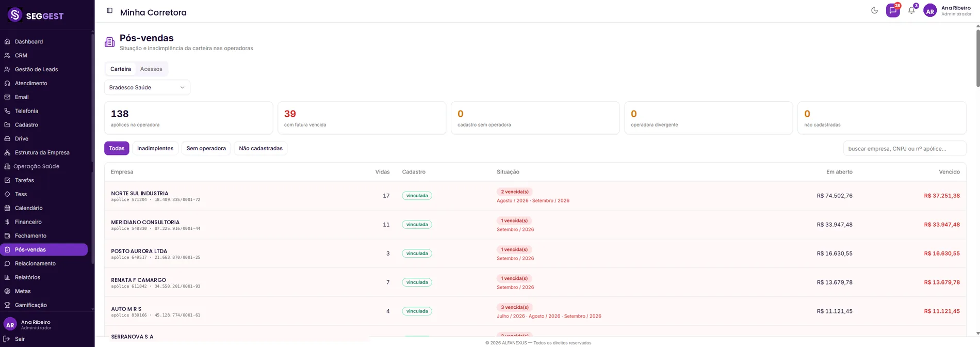Select the POSTO AURORA LTDA row
Screen dimensions: 980x347
535,254
